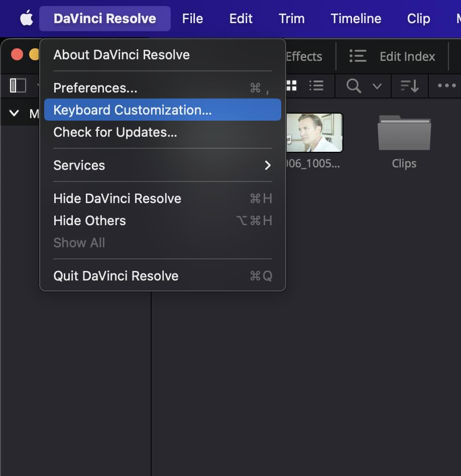Image resolution: width=461 pixels, height=476 pixels.
Task: Click the media pool search icon
Action: [x=354, y=86]
